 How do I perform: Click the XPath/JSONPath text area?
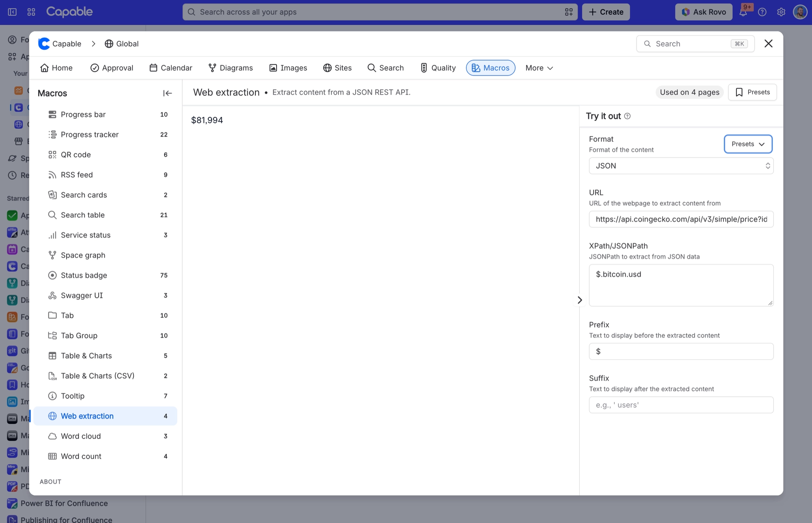coord(681,285)
